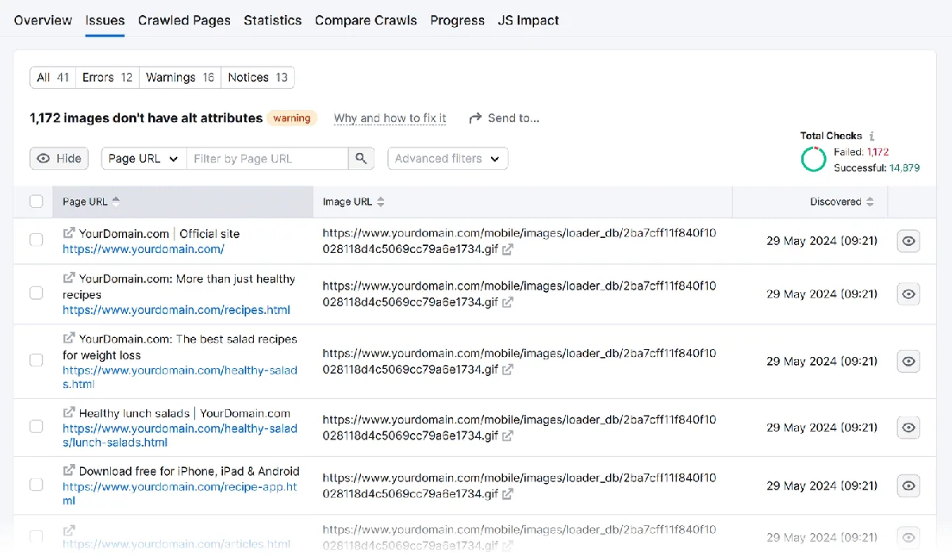
Task: Hide the issue for the healthy-salads.html row
Action: pyautogui.click(x=908, y=361)
